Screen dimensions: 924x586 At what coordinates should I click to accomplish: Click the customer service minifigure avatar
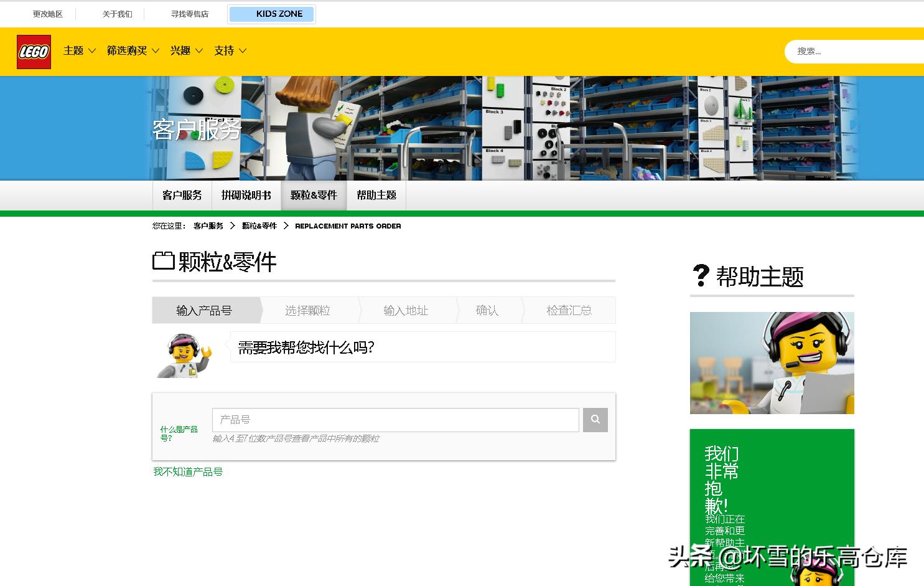[182, 356]
